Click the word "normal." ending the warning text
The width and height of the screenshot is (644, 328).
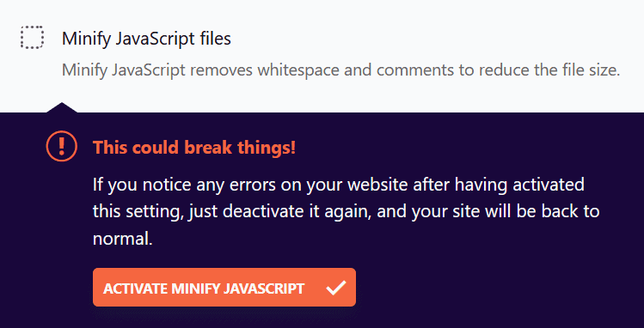pyautogui.click(x=123, y=239)
